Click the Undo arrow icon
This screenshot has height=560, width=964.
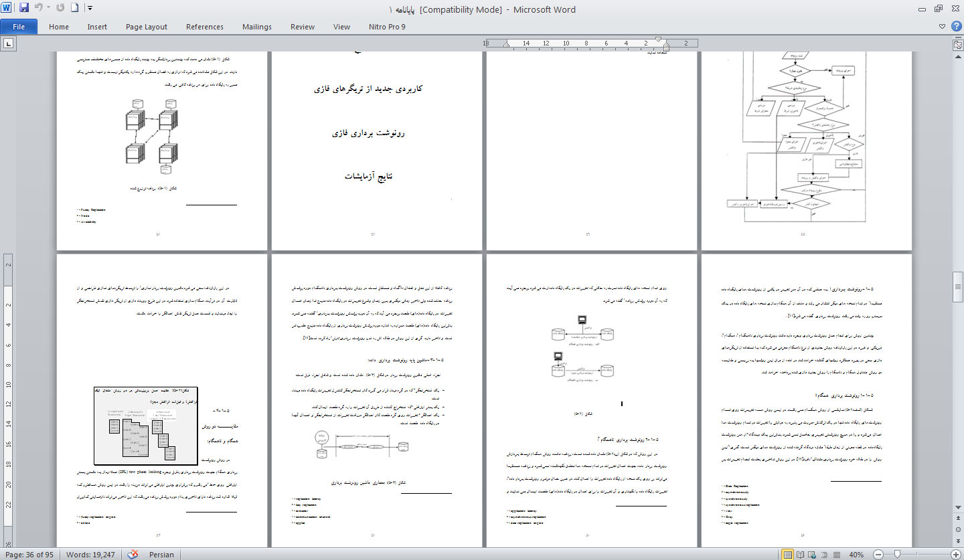click(x=38, y=9)
